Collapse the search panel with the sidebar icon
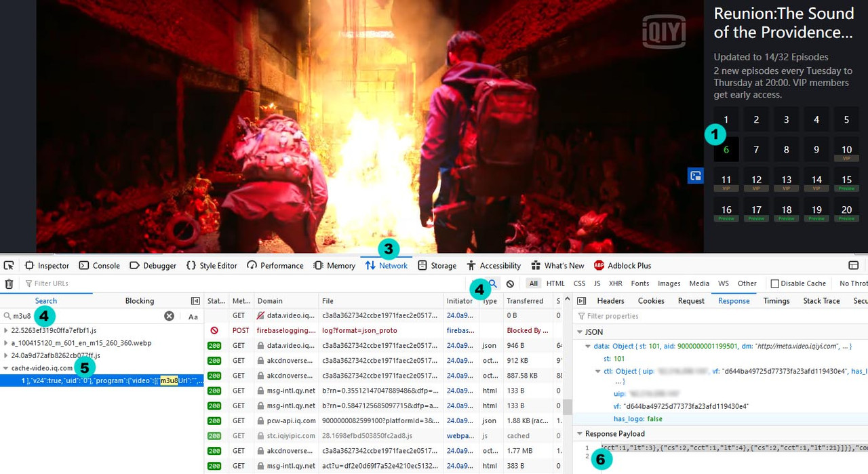Screen dimensions: 868x474 coord(195,301)
